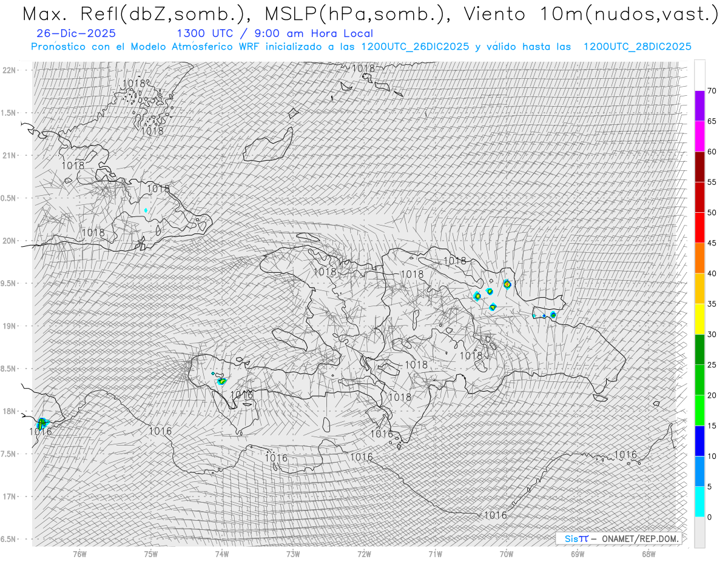
Task: Click the '19N' latitude label
Action: (9, 326)
